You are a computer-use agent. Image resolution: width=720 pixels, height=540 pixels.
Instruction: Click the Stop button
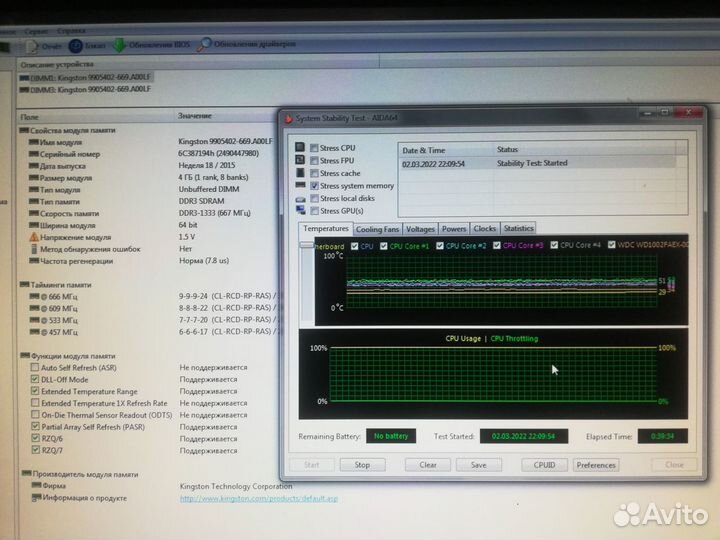coord(362,465)
